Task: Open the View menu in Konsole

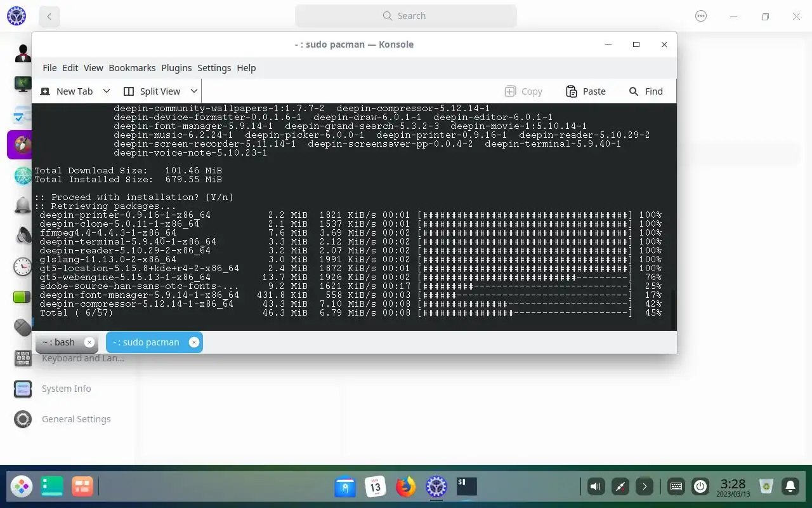Action: (x=93, y=68)
